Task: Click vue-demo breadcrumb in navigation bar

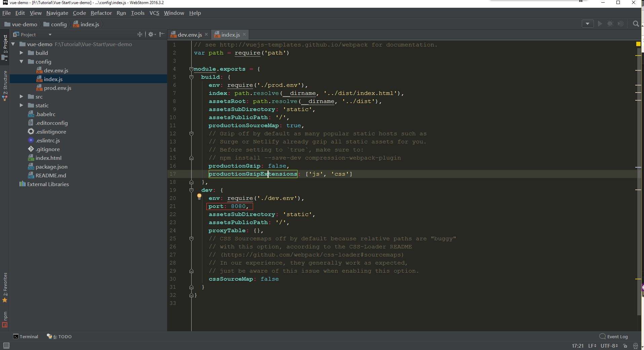Action: [21, 24]
